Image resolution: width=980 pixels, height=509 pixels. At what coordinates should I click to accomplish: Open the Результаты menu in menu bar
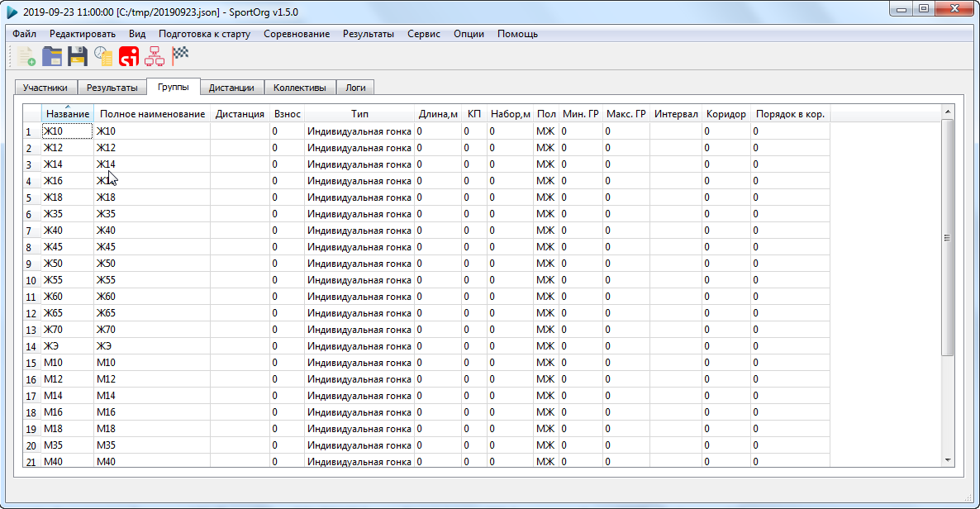pos(369,34)
